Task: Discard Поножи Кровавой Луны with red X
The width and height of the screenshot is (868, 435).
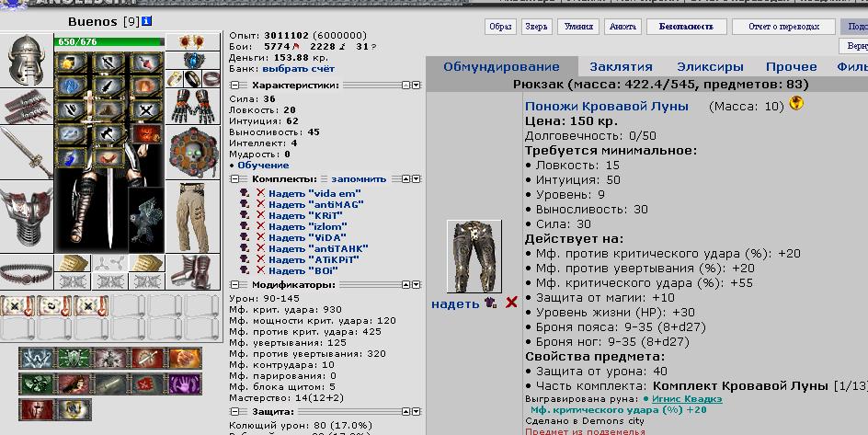Action: (x=511, y=303)
